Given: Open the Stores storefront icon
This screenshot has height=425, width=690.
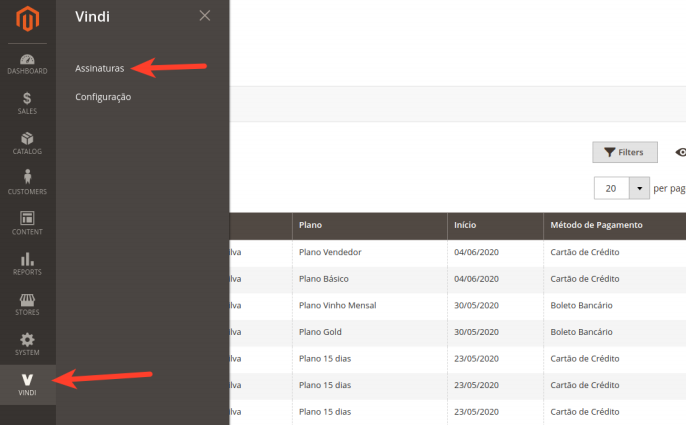Looking at the screenshot, I should (x=27, y=304).
